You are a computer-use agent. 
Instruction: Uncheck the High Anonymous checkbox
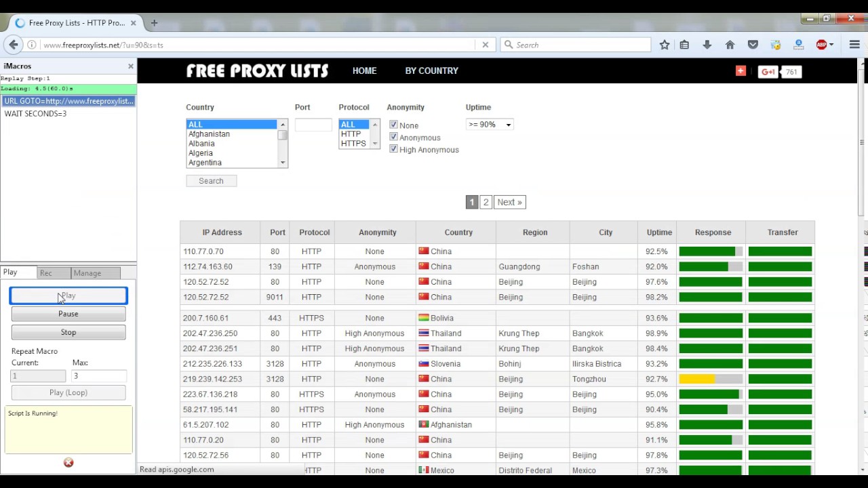393,149
